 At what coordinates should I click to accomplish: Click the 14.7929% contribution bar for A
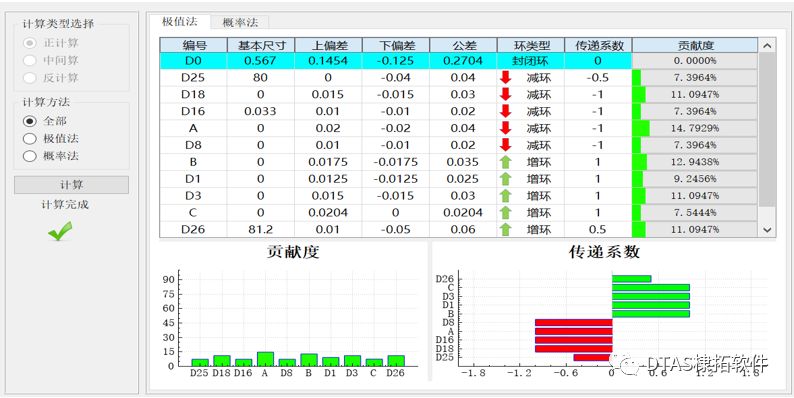tap(695, 128)
